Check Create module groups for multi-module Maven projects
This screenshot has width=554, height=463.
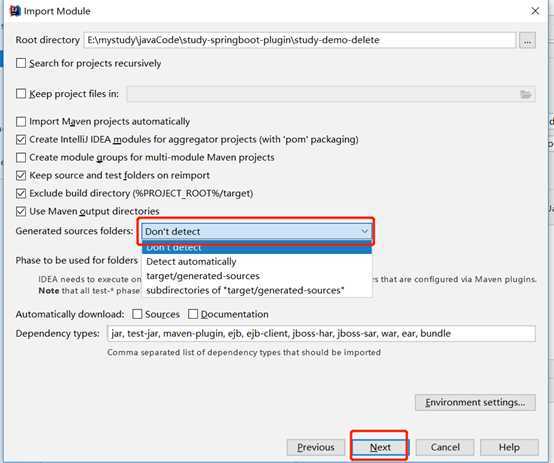[21, 158]
